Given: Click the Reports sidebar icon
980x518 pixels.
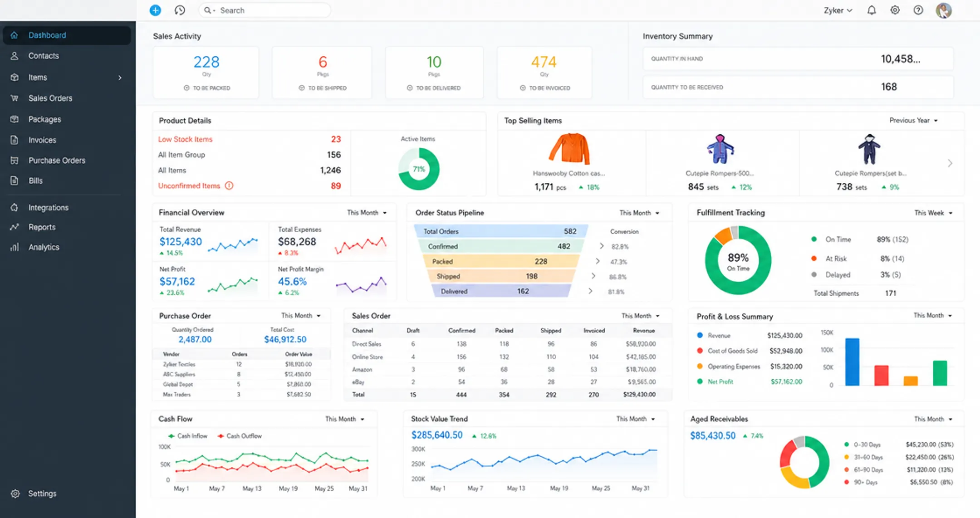Looking at the screenshot, I should (x=15, y=227).
